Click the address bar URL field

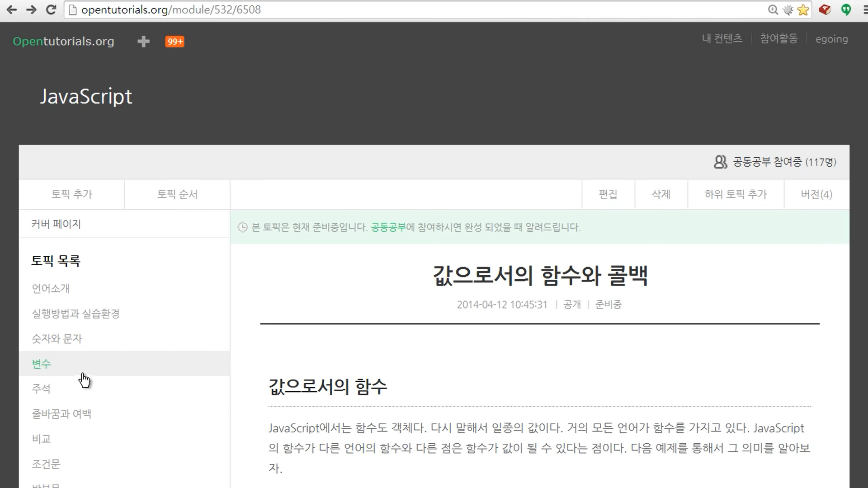(x=407, y=10)
